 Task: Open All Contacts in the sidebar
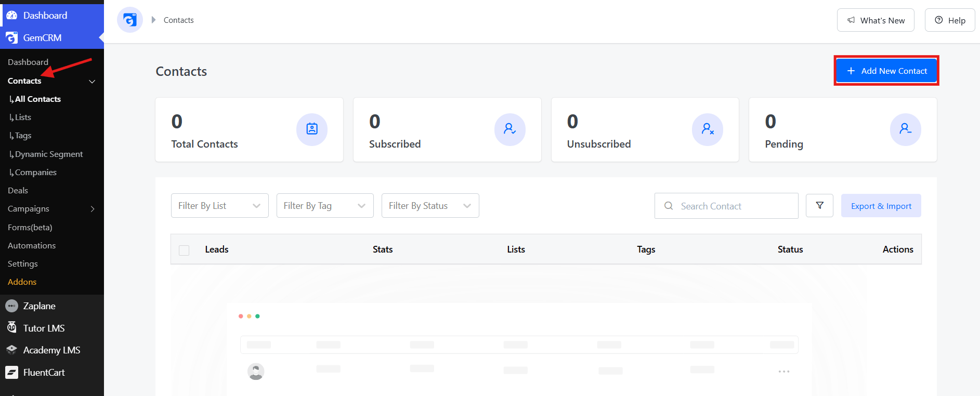[38, 99]
